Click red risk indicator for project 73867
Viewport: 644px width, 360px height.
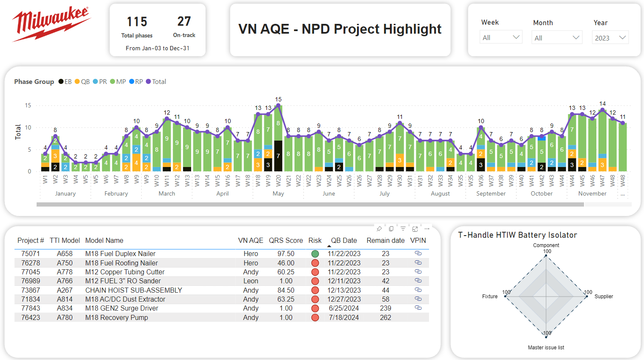click(315, 290)
